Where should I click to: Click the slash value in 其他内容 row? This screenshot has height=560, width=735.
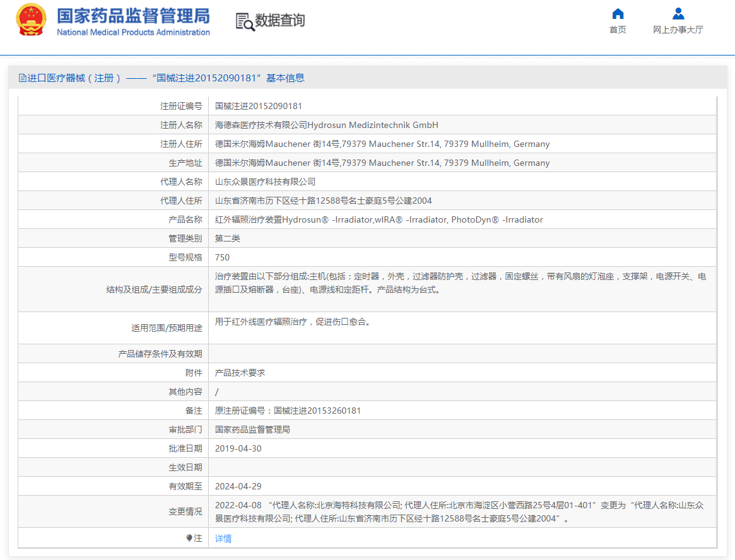[x=216, y=392]
